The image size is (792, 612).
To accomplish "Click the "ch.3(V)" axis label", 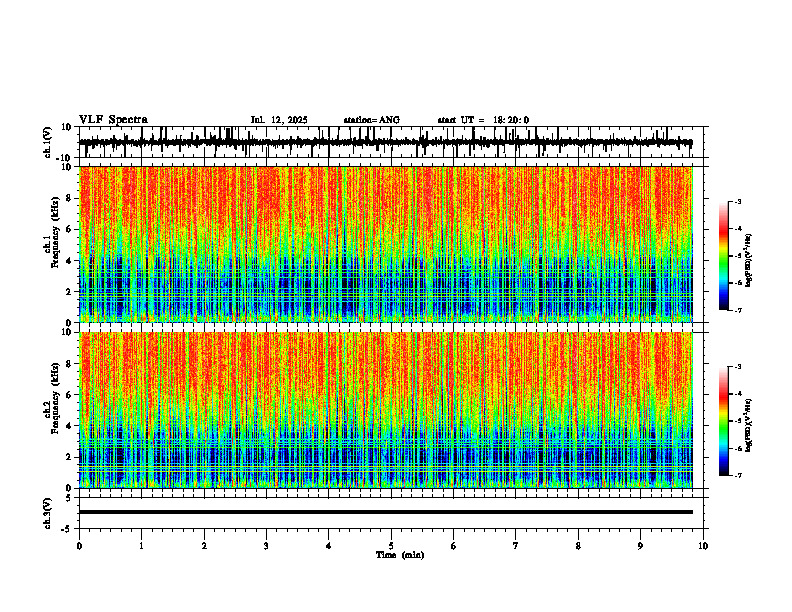I will (x=47, y=513).
